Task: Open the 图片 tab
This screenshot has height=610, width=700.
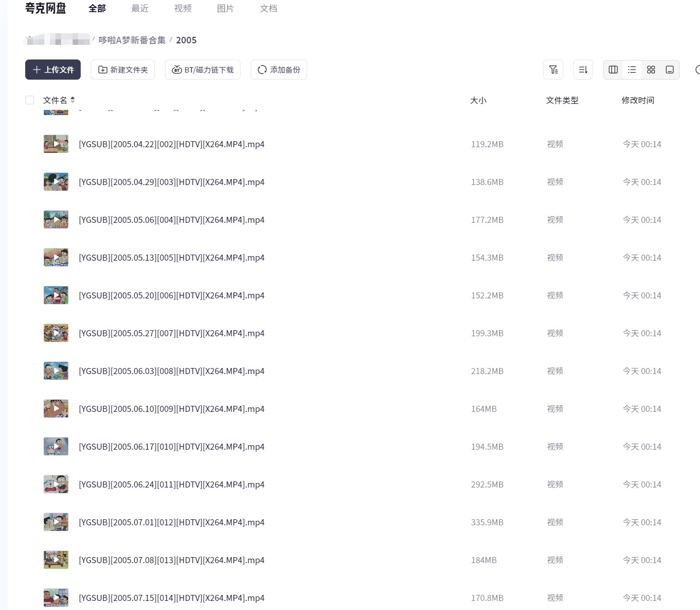Action: click(225, 9)
